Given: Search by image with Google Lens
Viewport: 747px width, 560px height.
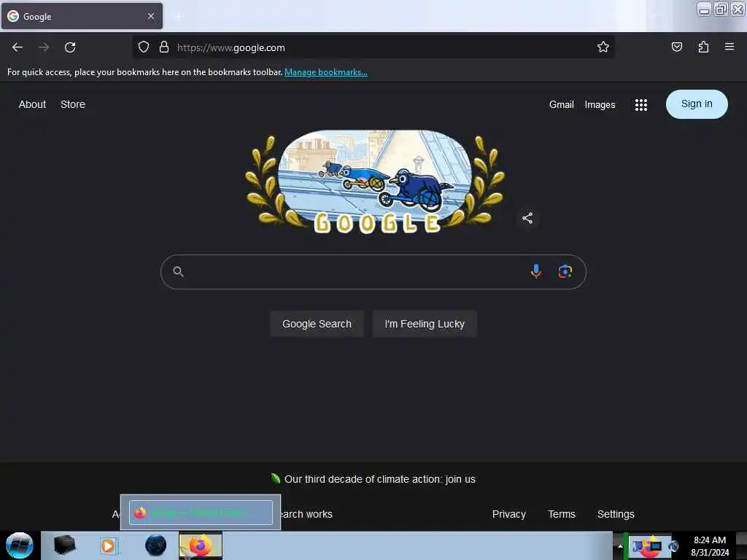Looking at the screenshot, I should coord(565,271).
